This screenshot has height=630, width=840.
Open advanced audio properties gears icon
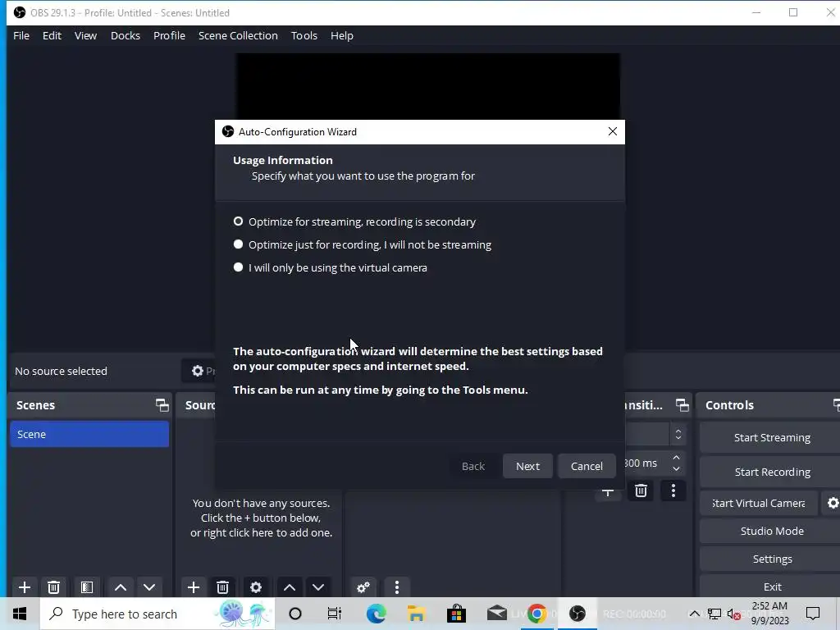(363, 587)
